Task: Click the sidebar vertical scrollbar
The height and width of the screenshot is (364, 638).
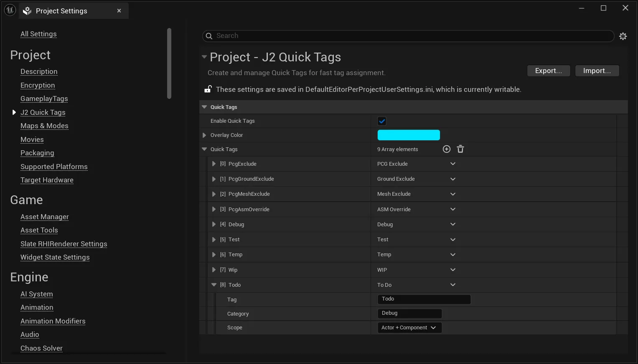Action: [169, 63]
